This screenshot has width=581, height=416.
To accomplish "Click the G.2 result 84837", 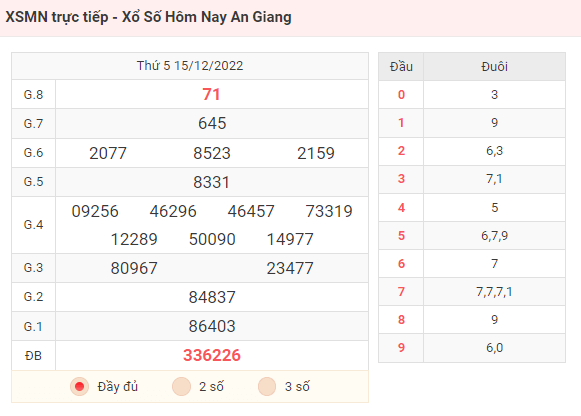I will (212, 297).
